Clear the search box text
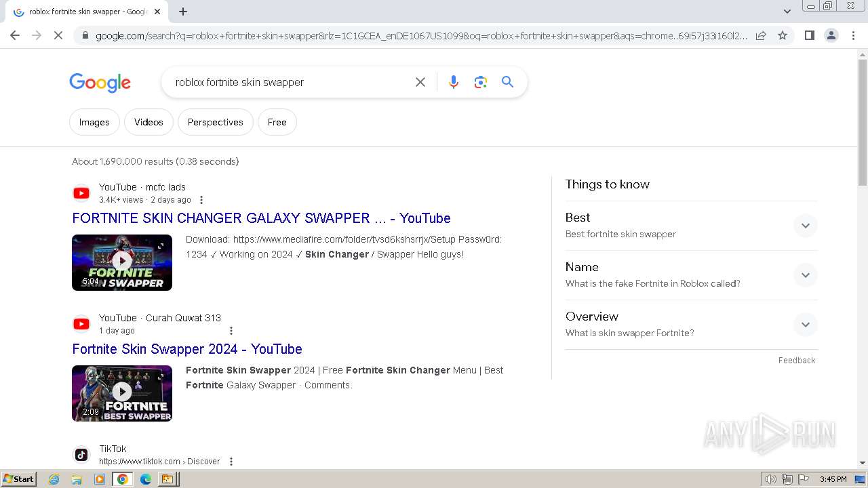The height and width of the screenshot is (488, 868). [x=420, y=82]
